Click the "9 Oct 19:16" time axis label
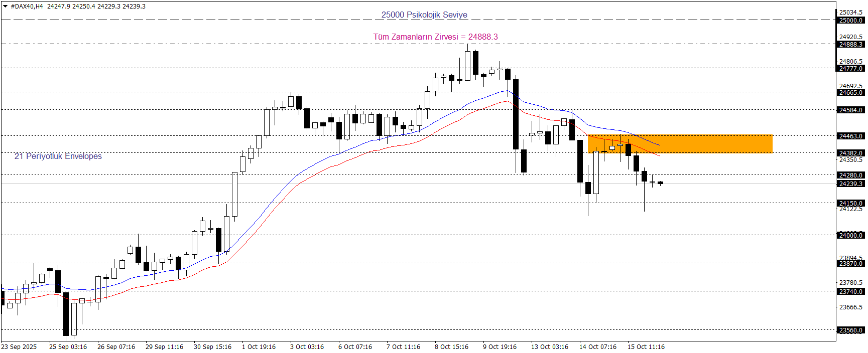The width and height of the screenshot is (868, 353). (x=500, y=347)
